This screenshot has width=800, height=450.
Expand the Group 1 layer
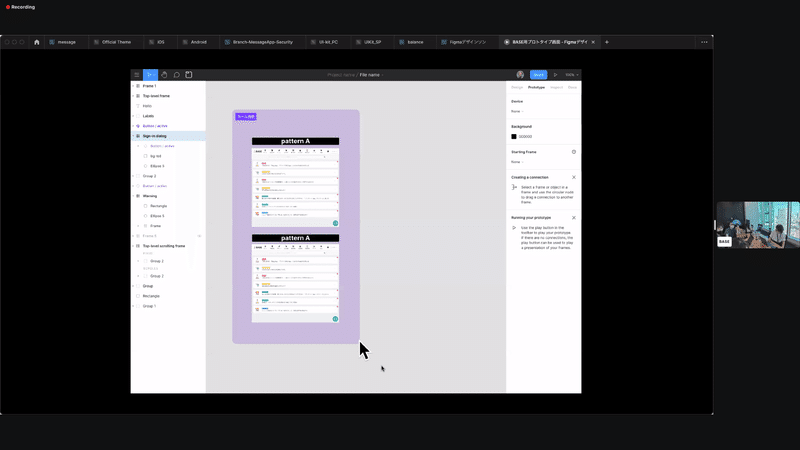point(133,306)
